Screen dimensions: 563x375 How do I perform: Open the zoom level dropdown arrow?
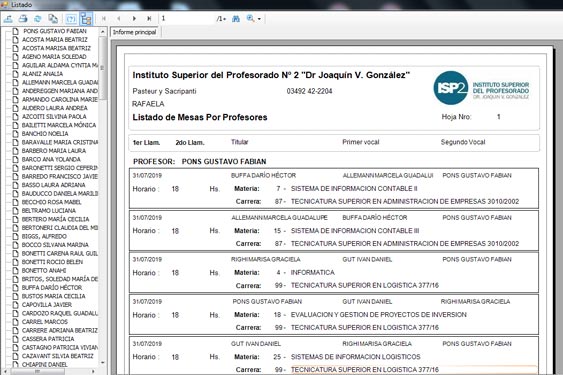[259, 19]
